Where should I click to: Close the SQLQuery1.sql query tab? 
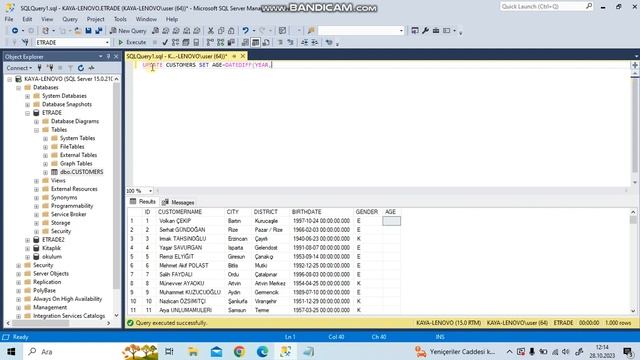click(243, 56)
